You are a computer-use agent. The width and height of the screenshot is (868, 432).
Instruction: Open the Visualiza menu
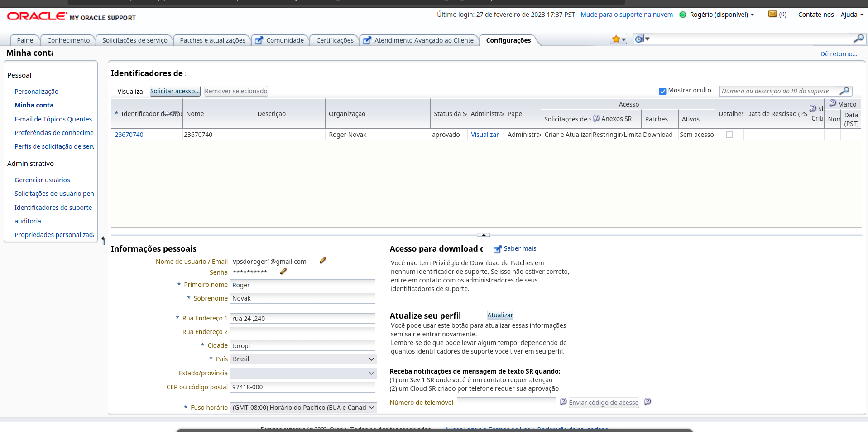tap(130, 91)
